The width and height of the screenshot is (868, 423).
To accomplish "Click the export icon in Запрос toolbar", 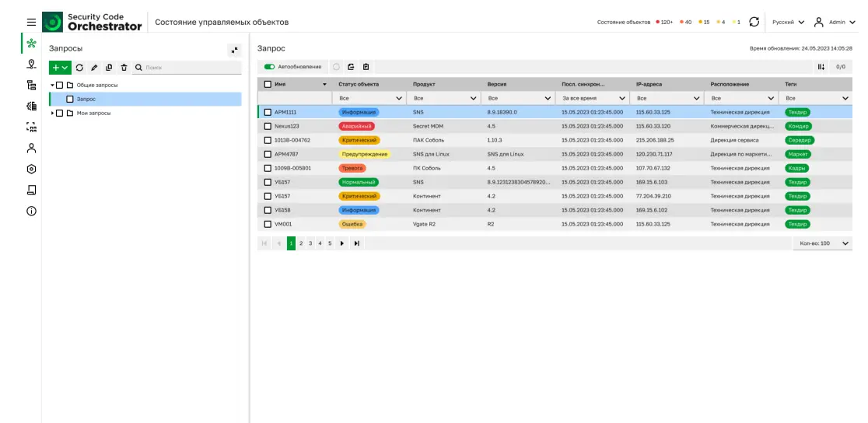I will tap(351, 66).
